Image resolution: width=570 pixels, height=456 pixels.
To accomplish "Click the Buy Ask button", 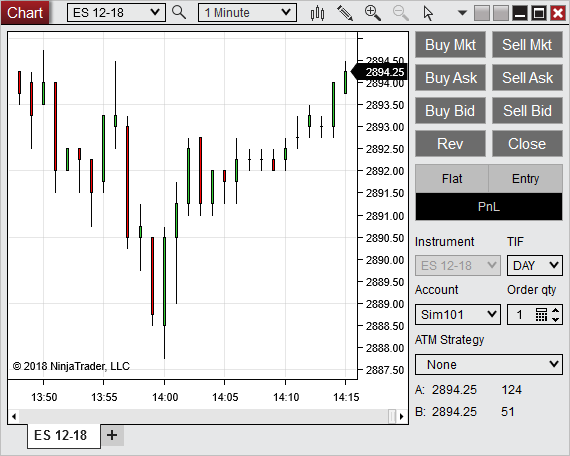I will (450, 77).
